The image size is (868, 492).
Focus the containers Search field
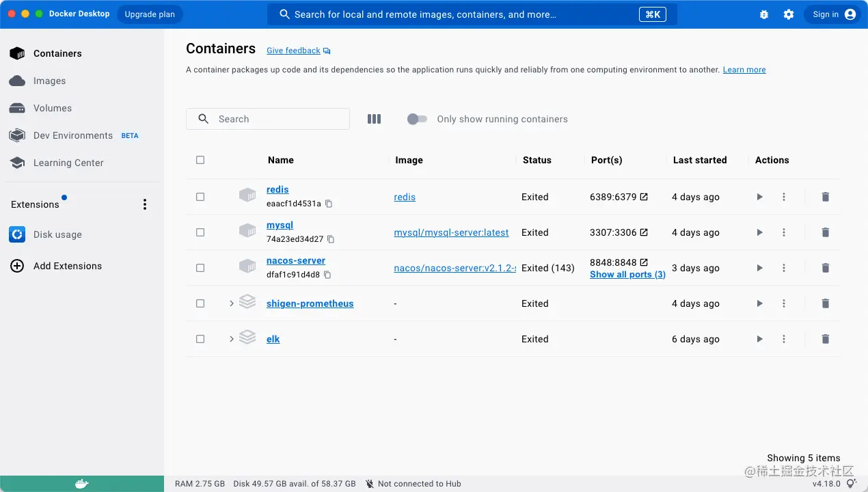click(x=268, y=119)
